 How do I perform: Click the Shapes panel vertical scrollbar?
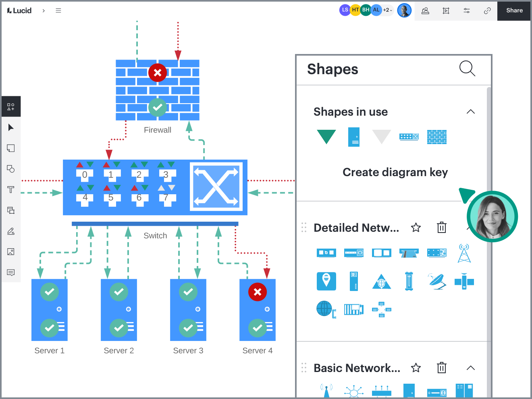489,242
